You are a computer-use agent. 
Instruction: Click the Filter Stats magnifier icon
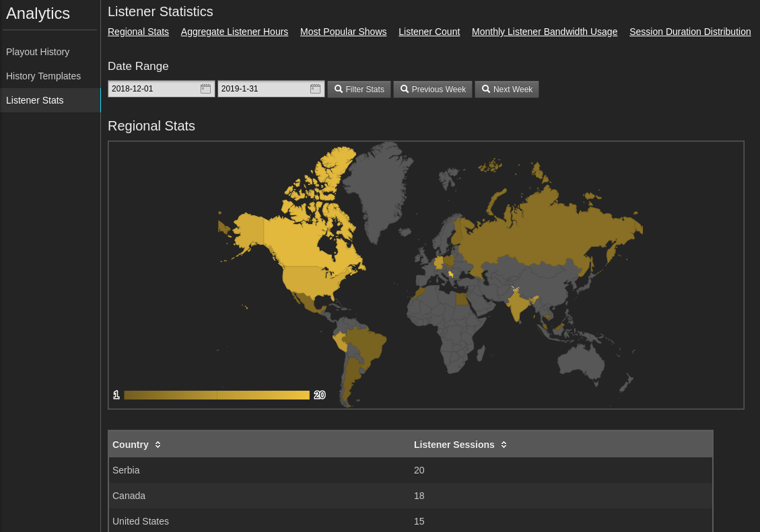(339, 89)
